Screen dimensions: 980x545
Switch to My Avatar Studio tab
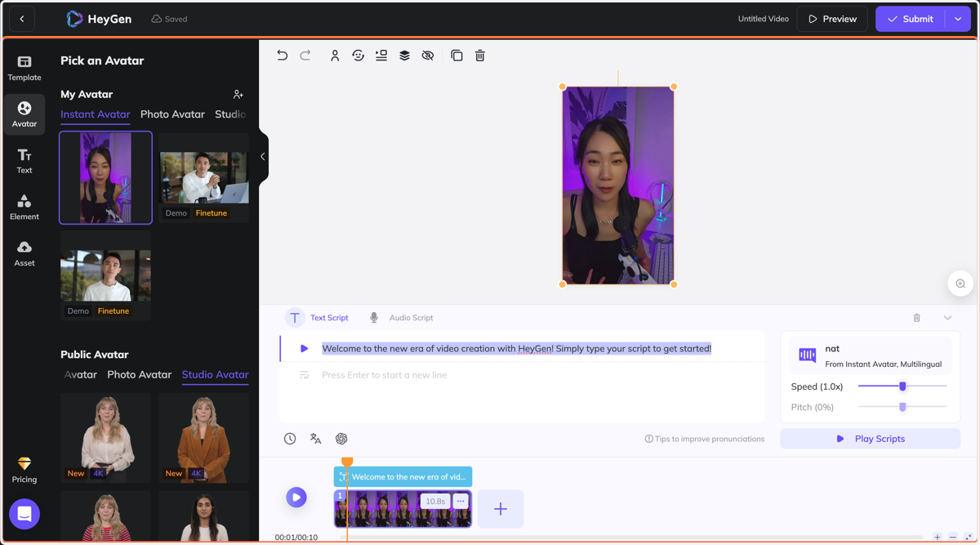click(230, 114)
